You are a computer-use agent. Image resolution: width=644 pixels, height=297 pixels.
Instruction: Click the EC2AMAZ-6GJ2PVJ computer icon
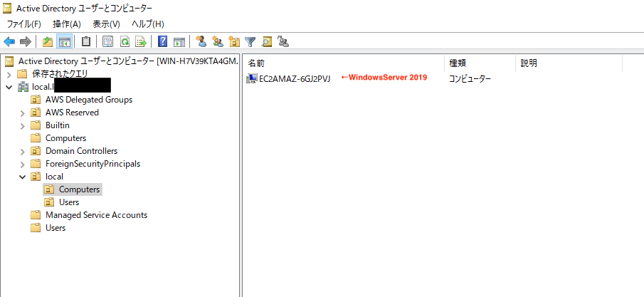[251, 78]
